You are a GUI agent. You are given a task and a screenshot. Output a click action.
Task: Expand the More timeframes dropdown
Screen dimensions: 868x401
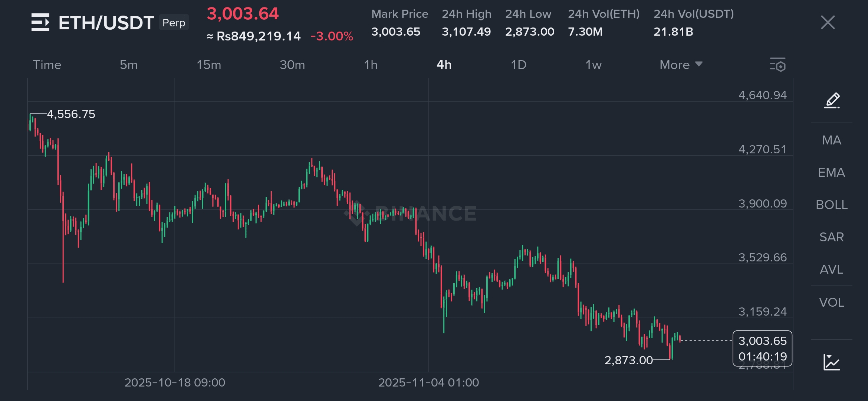tap(681, 65)
